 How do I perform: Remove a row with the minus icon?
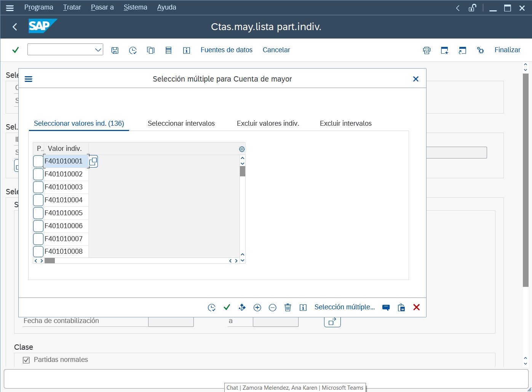click(x=273, y=307)
